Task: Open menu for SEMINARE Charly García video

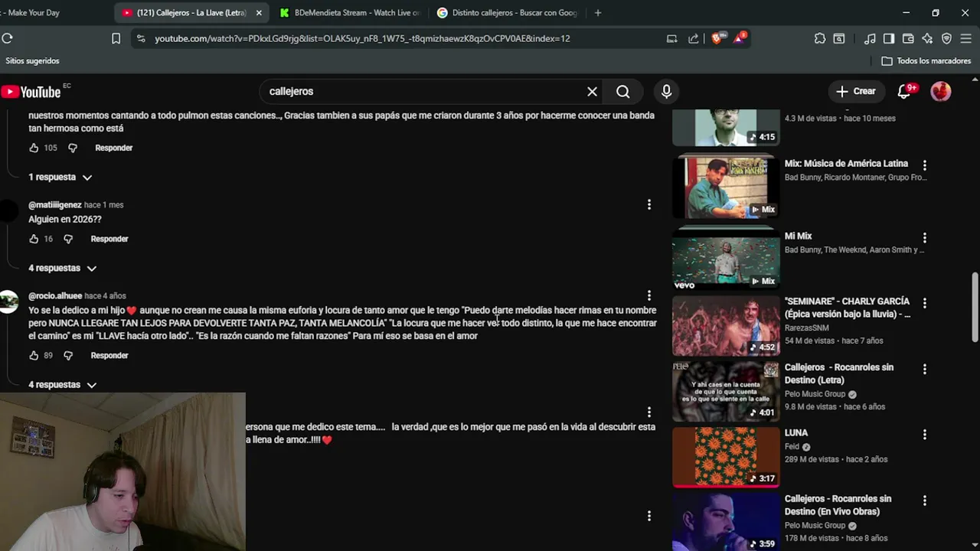Action: coord(925,303)
